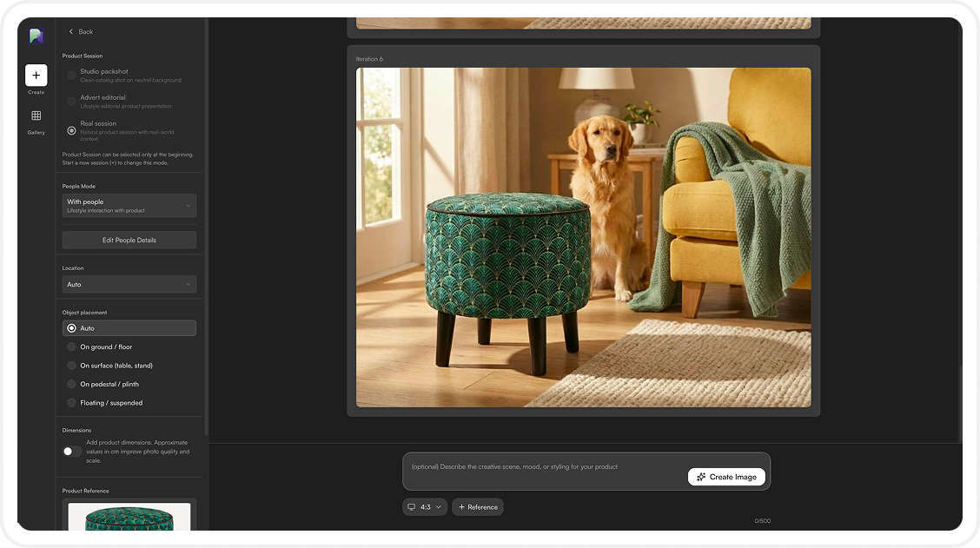Click the left panel scrollbar
Image resolution: width=980 pixels, height=548 pixels.
206,228
